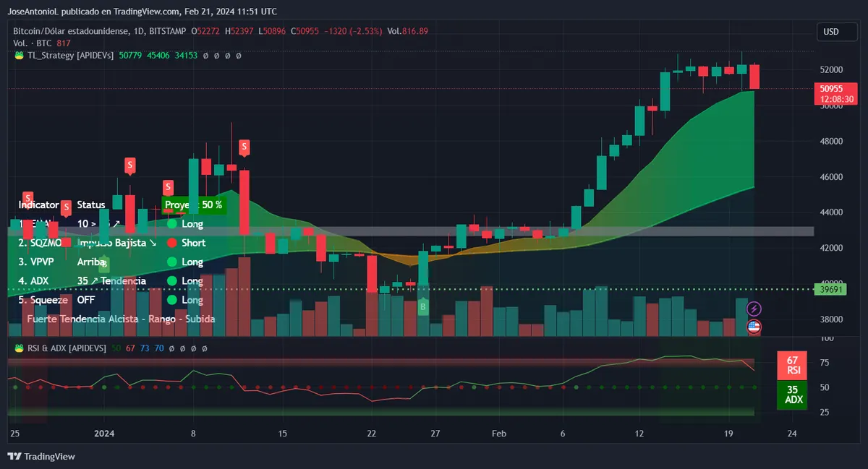Click the TL_Strategy frog icon
Screen dimensions: 868x469
pyautogui.click(x=19, y=55)
